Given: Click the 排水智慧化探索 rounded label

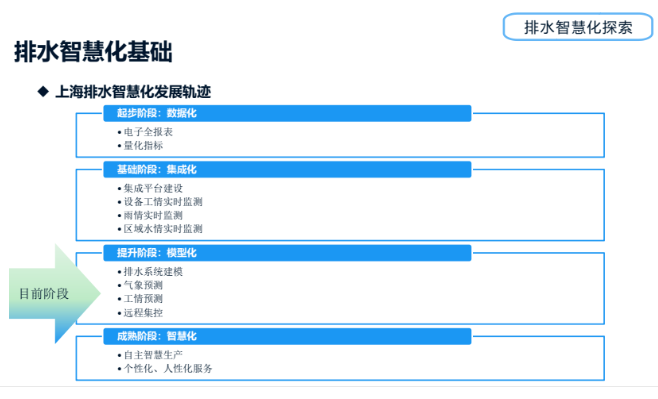Looking at the screenshot, I should tap(578, 27).
